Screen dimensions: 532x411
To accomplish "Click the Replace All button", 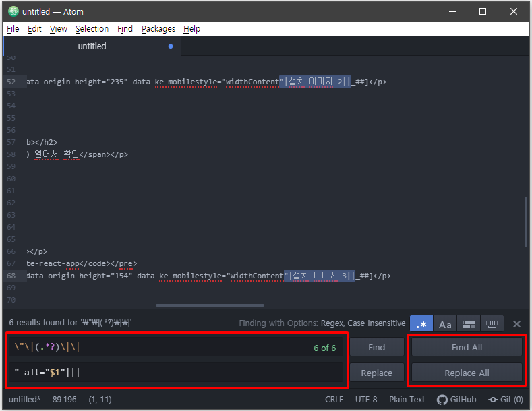I will [x=467, y=373].
